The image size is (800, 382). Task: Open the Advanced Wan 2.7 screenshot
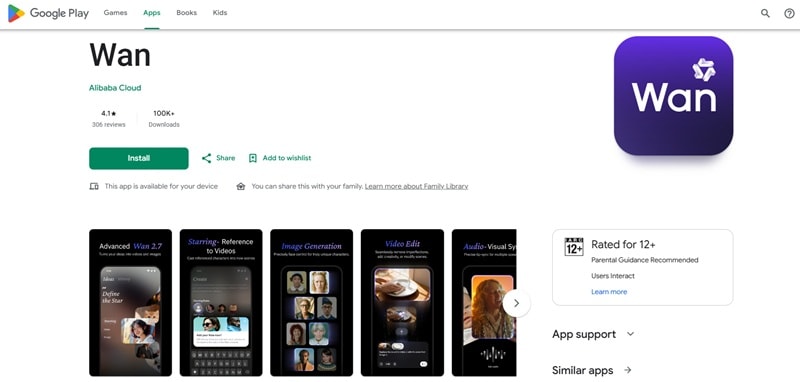point(131,302)
